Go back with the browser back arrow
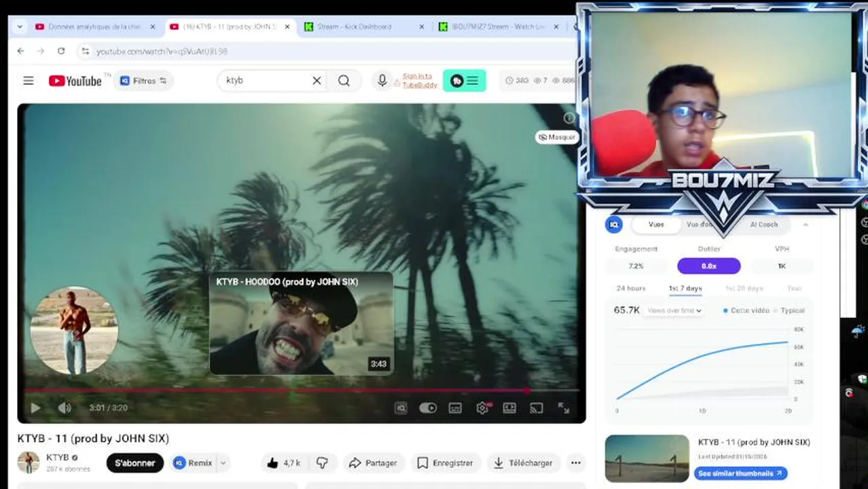The height and width of the screenshot is (489, 868). 20,51
